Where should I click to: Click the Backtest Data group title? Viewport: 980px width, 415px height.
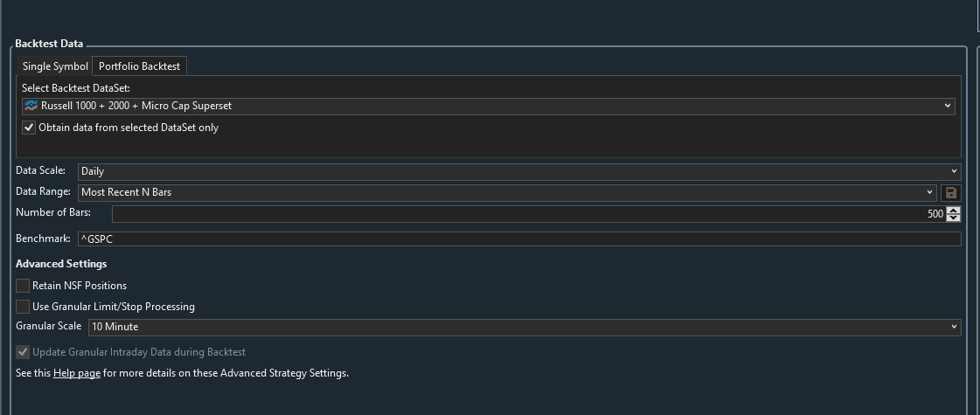pos(49,44)
